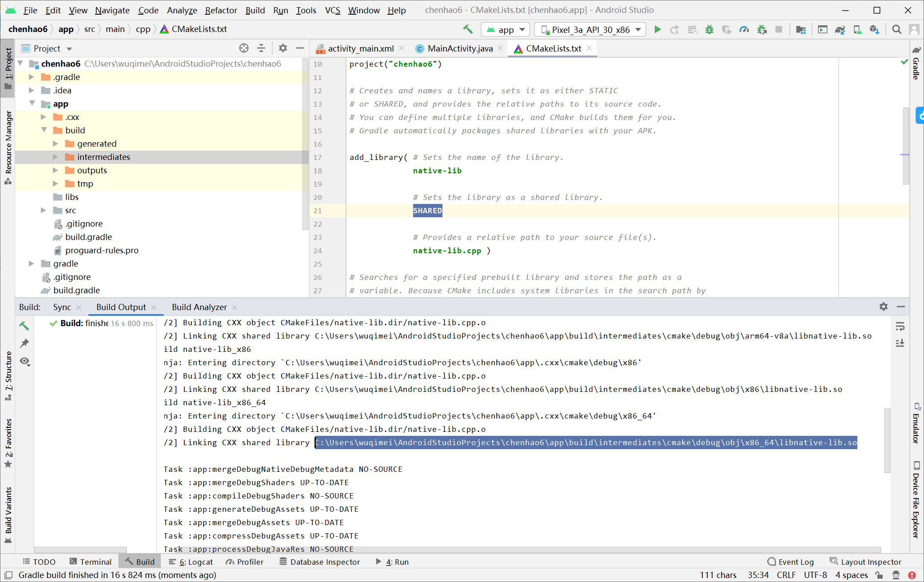Click the Debug app bug icon

pos(709,30)
